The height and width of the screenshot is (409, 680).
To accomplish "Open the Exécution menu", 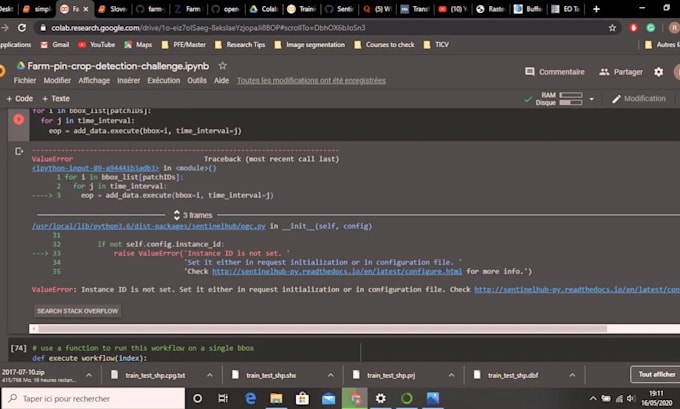I will click(x=163, y=80).
